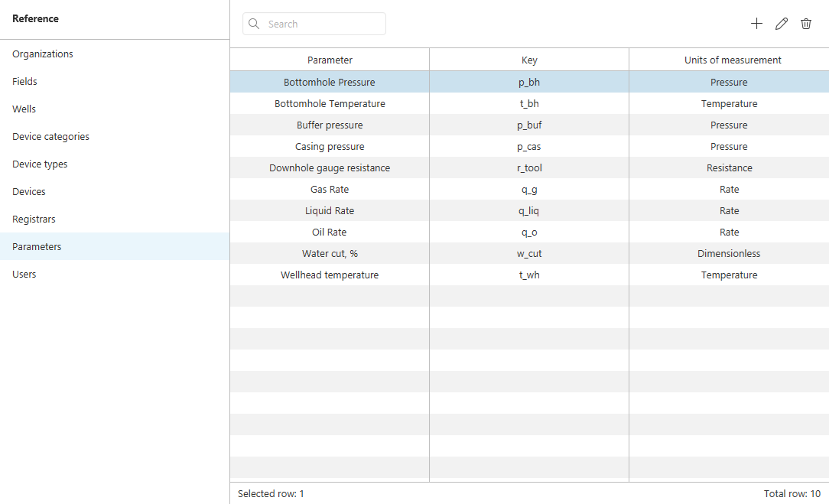This screenshot has width=829, height=504.
Task: Click the pencil edit icon
Action: (782, 24)
